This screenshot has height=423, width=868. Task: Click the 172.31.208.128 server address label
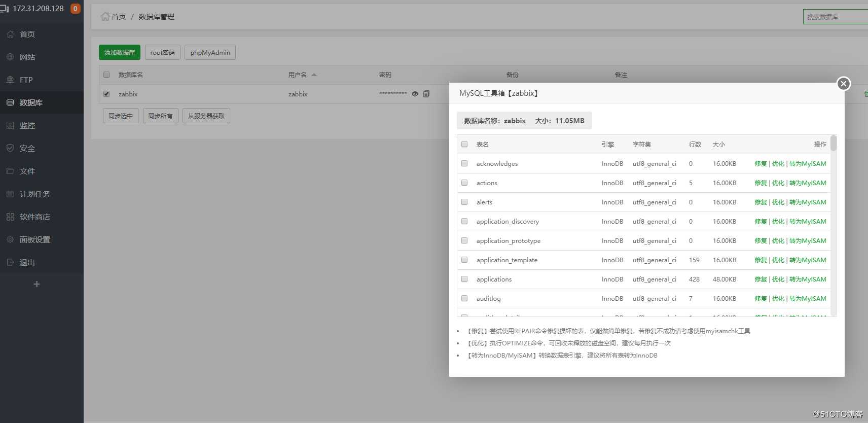click(x=38, y=9)
